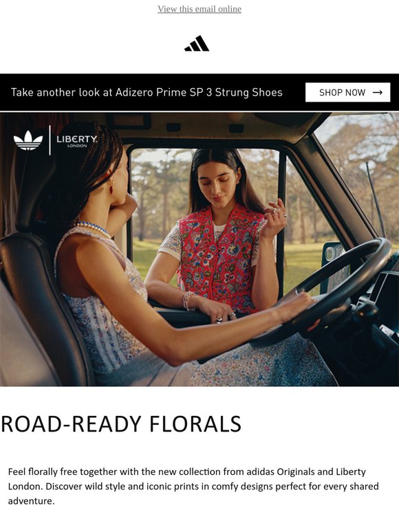
Task: Click the vertical divider between the logos
Action: pyautogui.click(x=50, y=140)
